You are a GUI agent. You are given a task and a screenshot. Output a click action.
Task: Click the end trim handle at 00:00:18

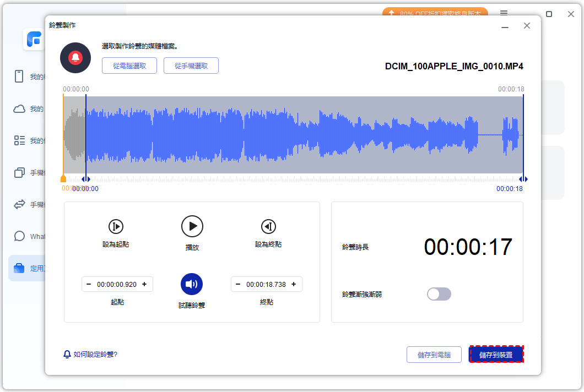[x=523, y=179]
